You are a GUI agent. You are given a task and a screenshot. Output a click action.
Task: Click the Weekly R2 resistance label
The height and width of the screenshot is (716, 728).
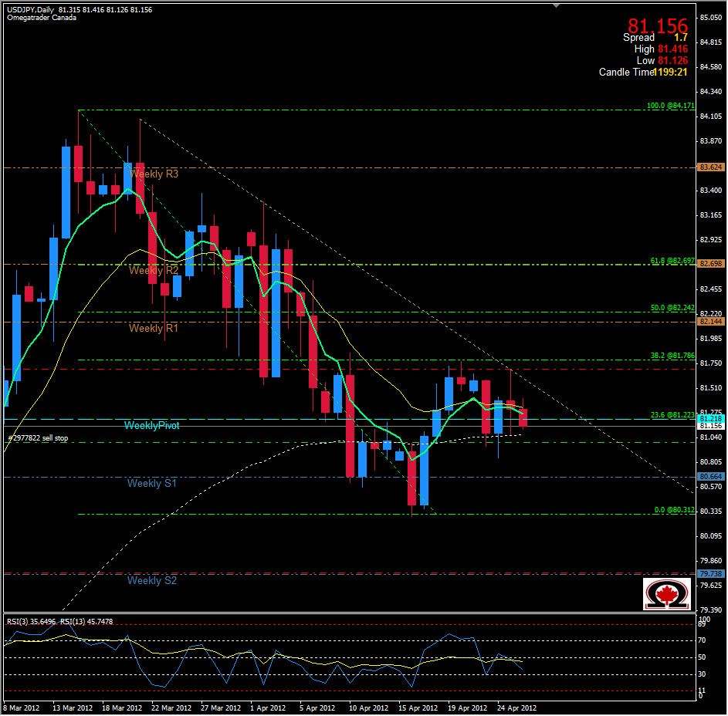(153, 271)
